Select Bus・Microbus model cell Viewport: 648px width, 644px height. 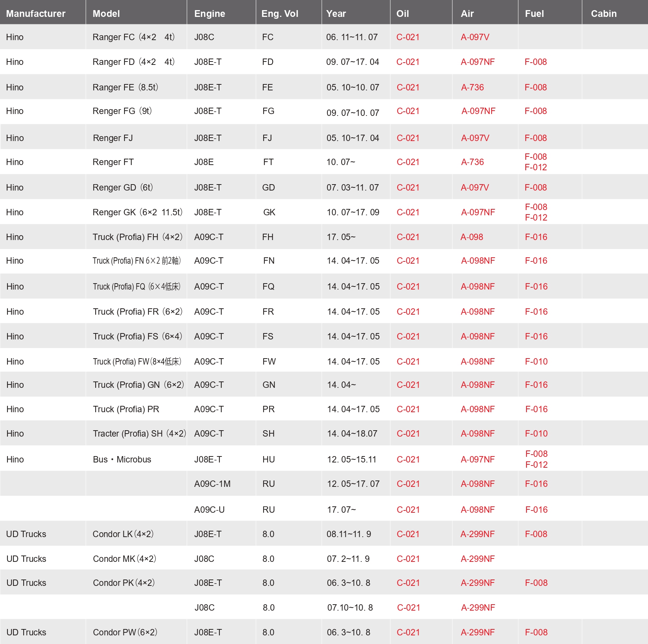point(122,459)
